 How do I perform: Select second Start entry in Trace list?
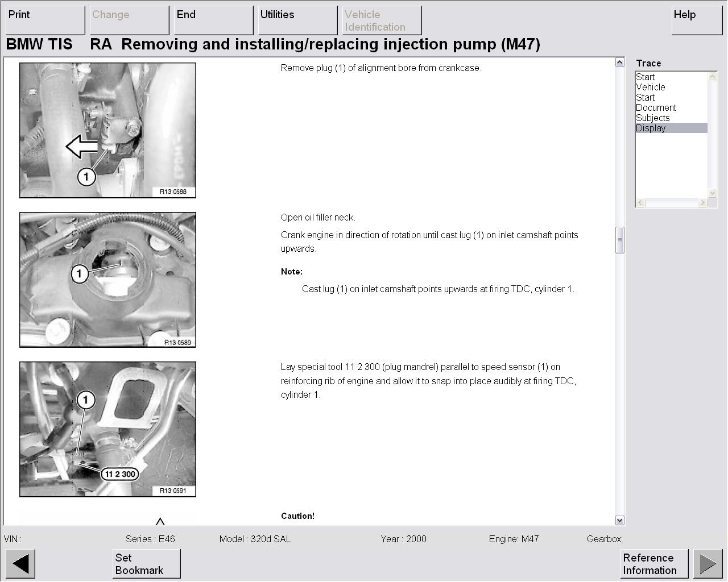pyautogui.click(x=671, y=97)
